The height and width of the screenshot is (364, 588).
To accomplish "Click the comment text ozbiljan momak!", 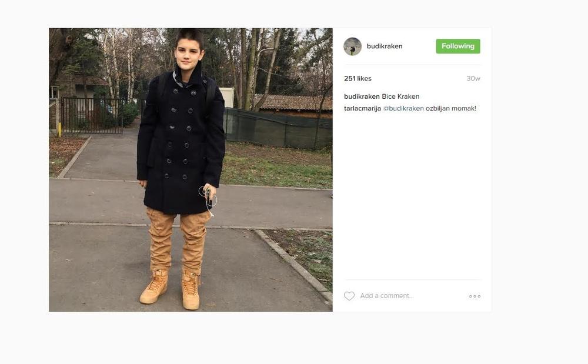I will pyautogui.click(x=451, y=108).
